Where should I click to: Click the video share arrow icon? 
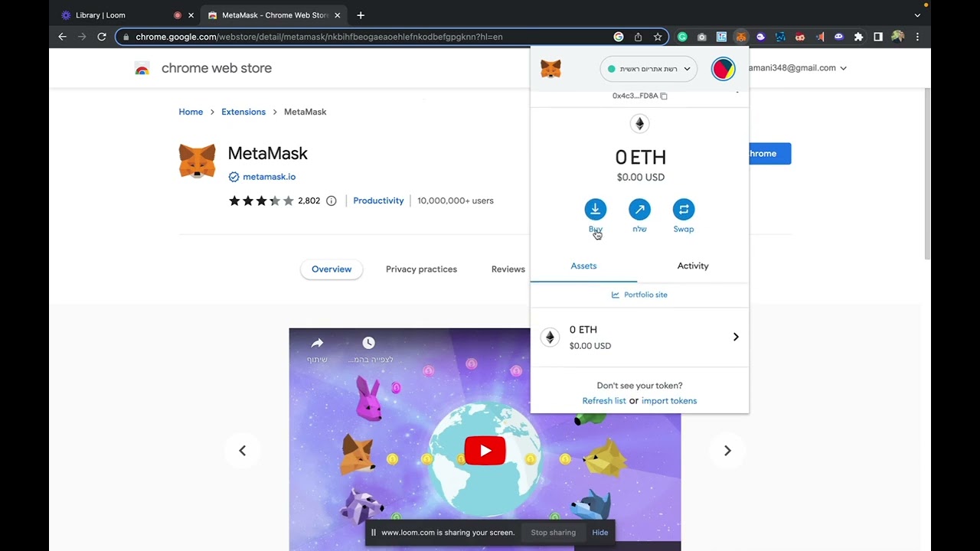pos(317,343)
